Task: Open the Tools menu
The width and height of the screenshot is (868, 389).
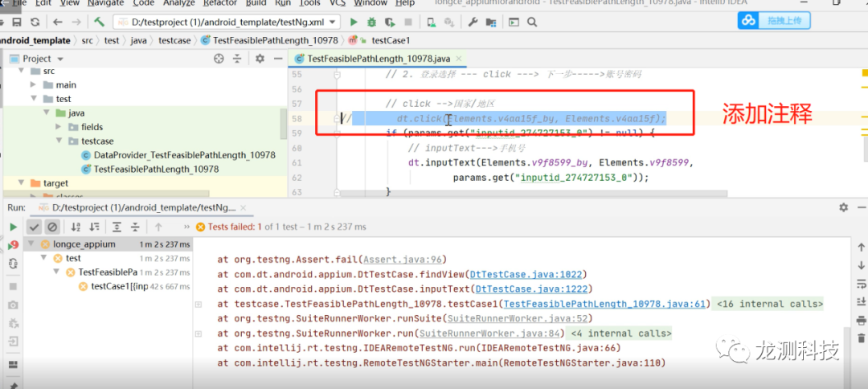Action: pos(309,3)
